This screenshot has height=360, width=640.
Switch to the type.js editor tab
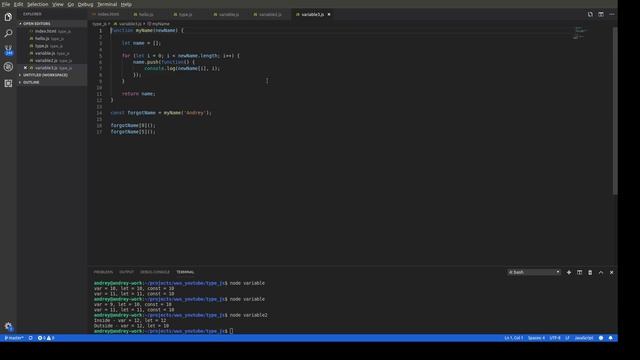click(185, 14)
